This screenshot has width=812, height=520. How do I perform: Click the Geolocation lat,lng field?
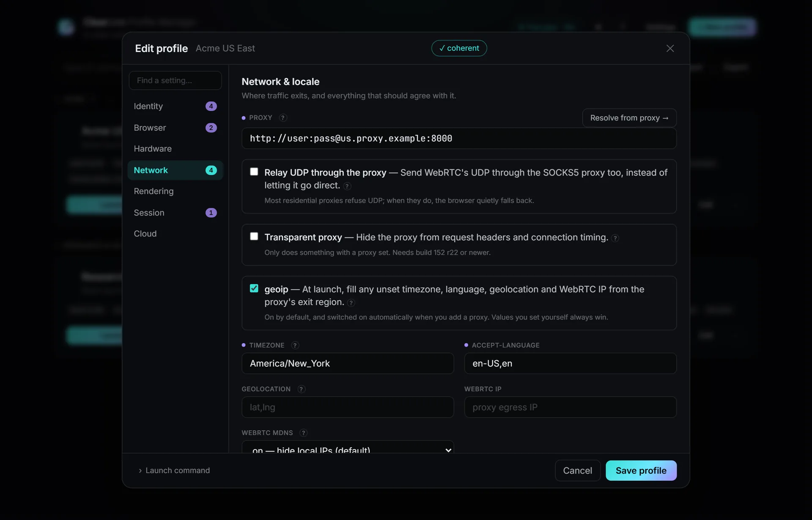[348, 407]
